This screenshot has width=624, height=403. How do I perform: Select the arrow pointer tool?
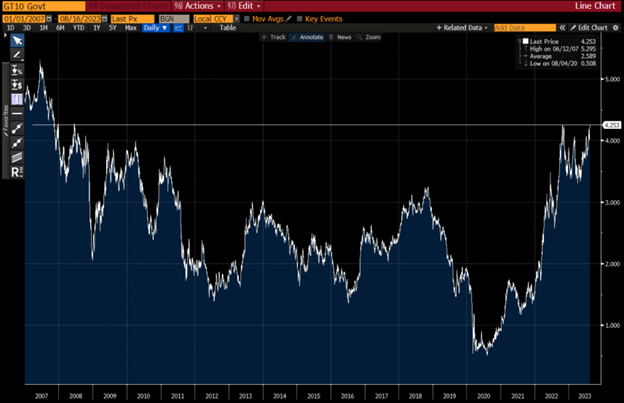click(x=17, y=40)
